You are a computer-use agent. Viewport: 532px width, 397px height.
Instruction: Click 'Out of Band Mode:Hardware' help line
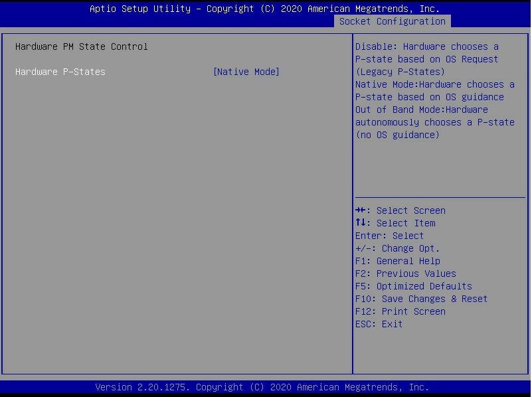coord(421,110)
